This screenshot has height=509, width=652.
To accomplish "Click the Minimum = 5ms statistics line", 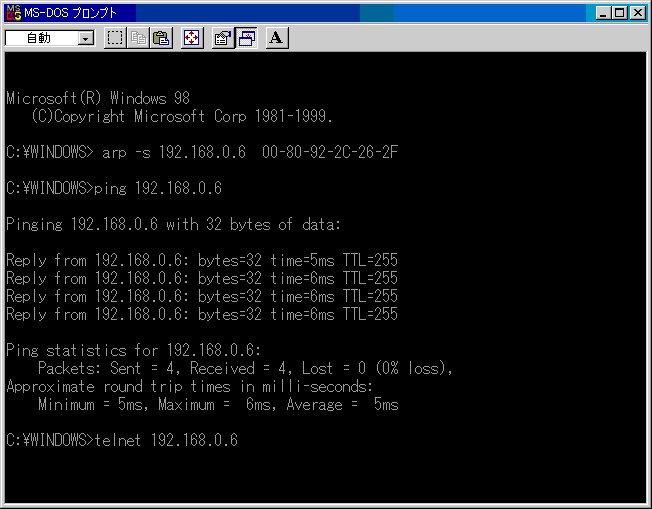I will 218,404.
